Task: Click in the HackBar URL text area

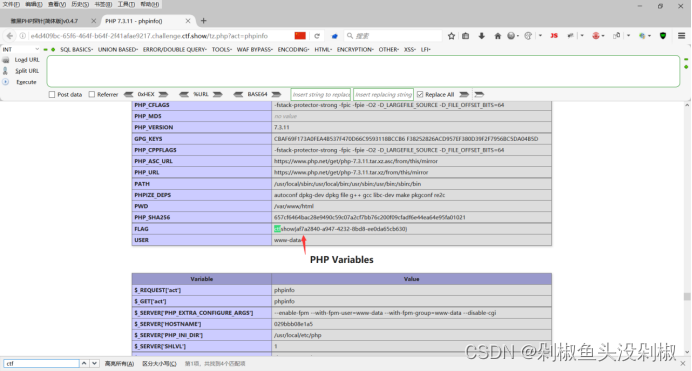Action: 363,71
